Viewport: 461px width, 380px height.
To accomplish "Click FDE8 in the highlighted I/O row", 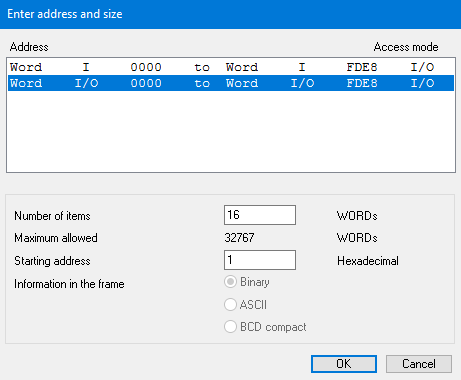I will coord(362,83).
